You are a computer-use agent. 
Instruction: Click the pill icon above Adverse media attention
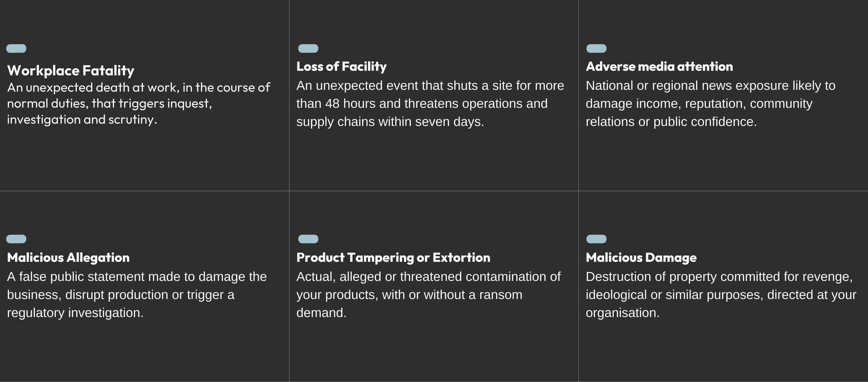(596, 49)
